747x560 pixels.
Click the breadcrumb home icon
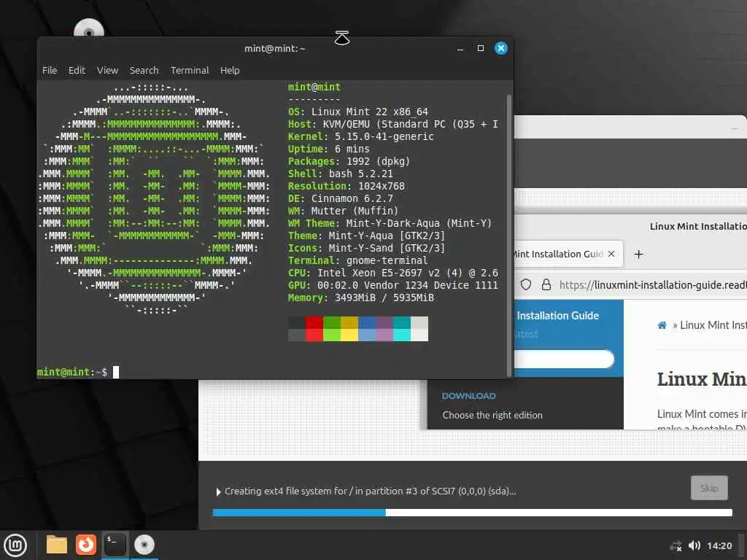click(662, 325)
